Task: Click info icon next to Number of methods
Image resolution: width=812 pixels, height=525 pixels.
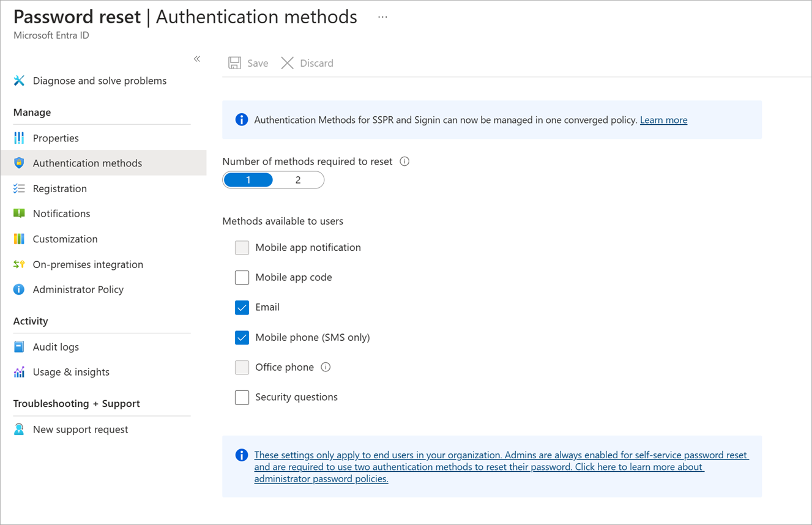Action: point(404,162)
